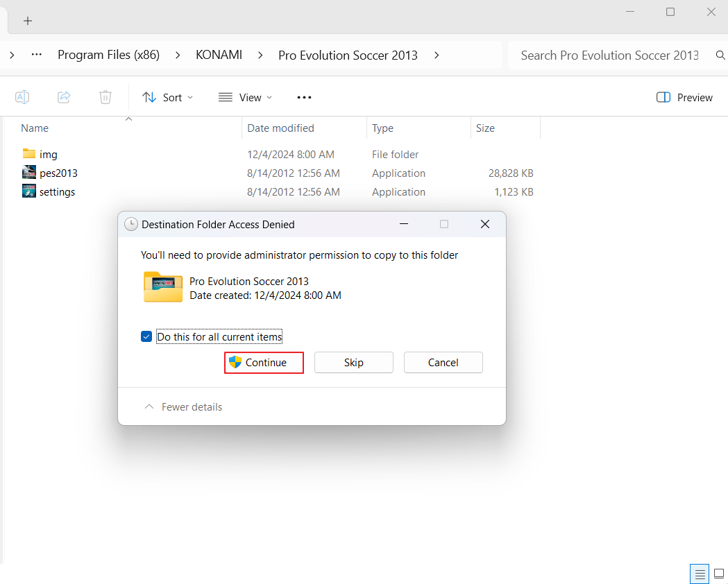Show hidden breadcrumb path locations

[36, 55]
